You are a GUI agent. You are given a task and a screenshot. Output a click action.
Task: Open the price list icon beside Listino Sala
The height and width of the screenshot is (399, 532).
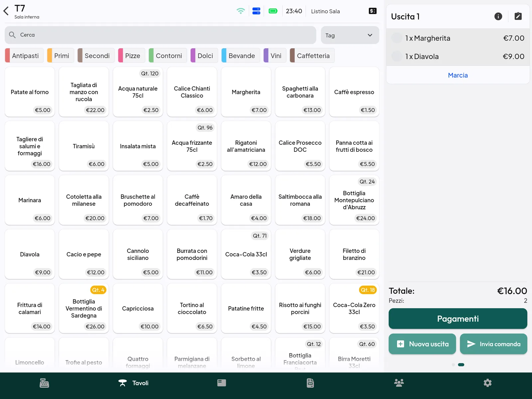click(x=373, y=11)
